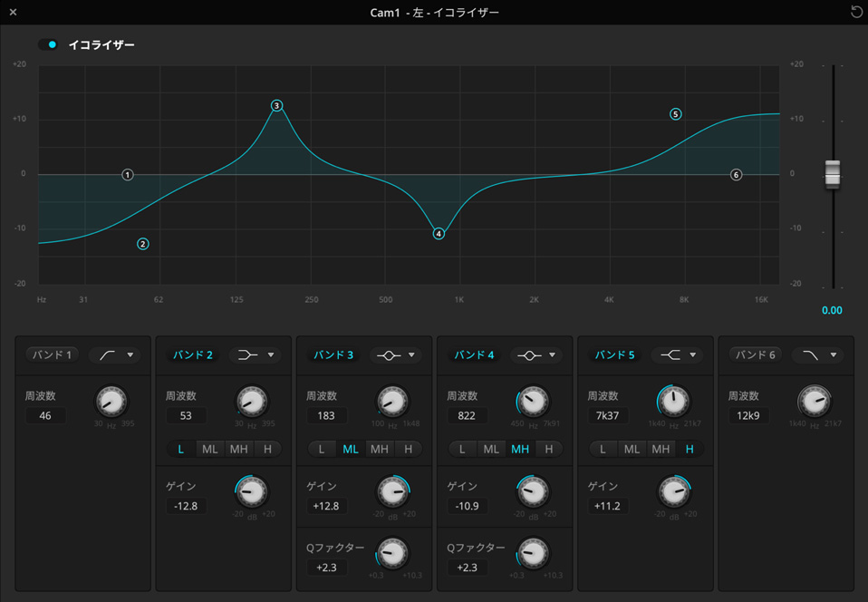Click the バンド 4 Qファクター knob
Screen dimensions: 868x602
[x=532, y=553]
